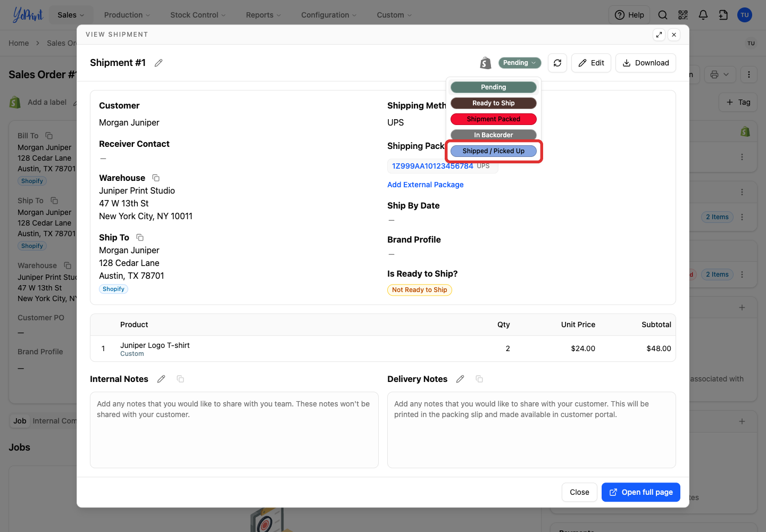
Task: Open the notifications bell
Action: tap(703, 15)
